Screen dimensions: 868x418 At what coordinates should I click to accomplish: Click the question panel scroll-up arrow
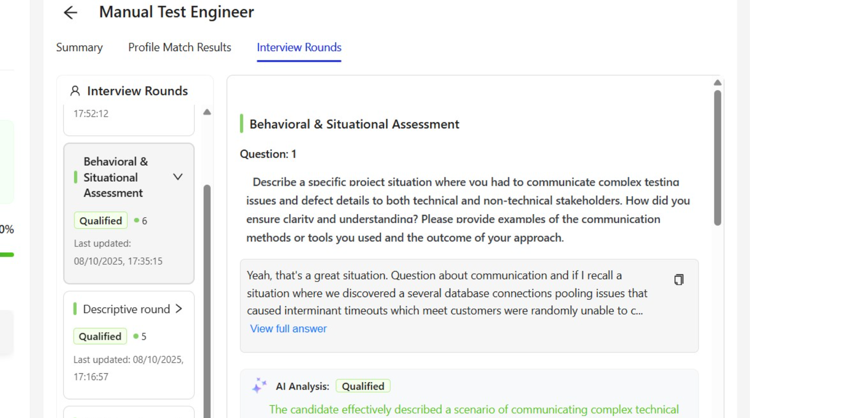718,83
